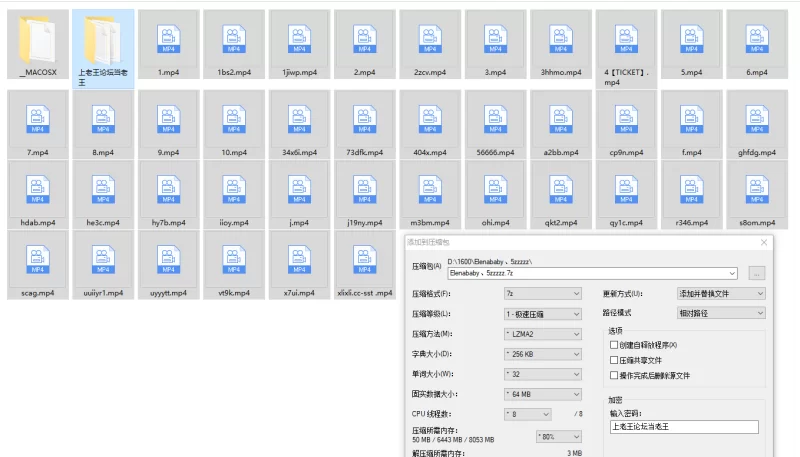Select the qy1c.mp4 file
Image resolution: width=800 pixels, height=457 pixels.
tap(626, 195)
